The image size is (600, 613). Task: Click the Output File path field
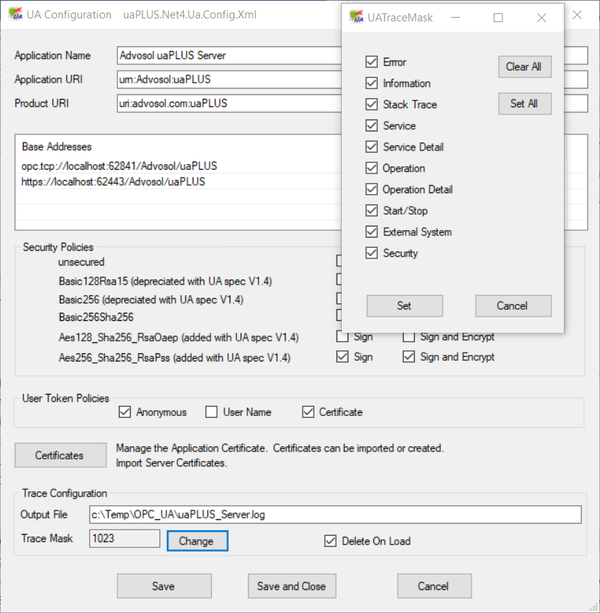(335, 514)
